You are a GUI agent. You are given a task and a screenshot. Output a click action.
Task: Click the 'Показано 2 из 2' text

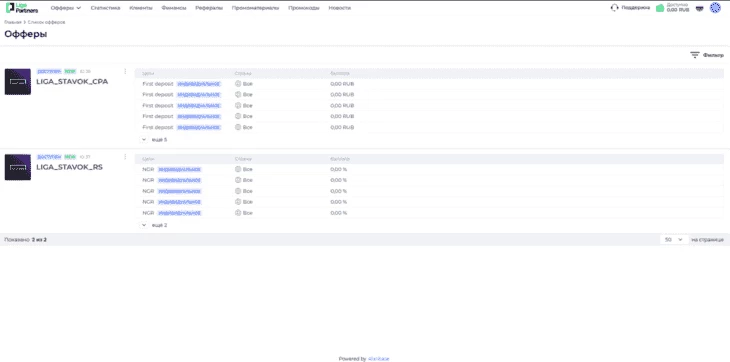click(26, 240)
